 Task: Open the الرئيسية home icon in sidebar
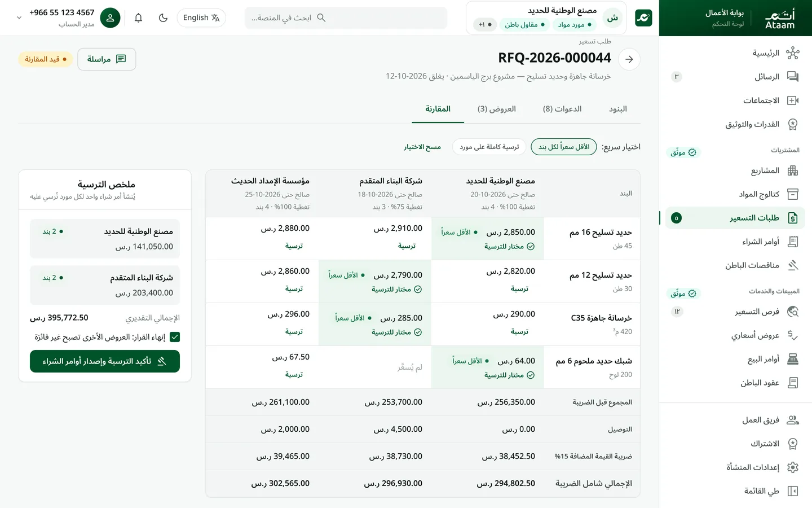pyautogui.click(x=792, y=53)
